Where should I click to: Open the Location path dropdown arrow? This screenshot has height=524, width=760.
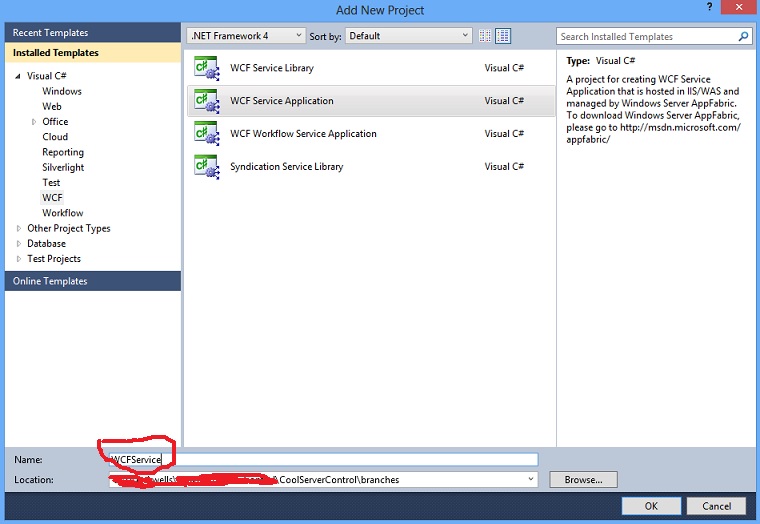pos(531,479)
